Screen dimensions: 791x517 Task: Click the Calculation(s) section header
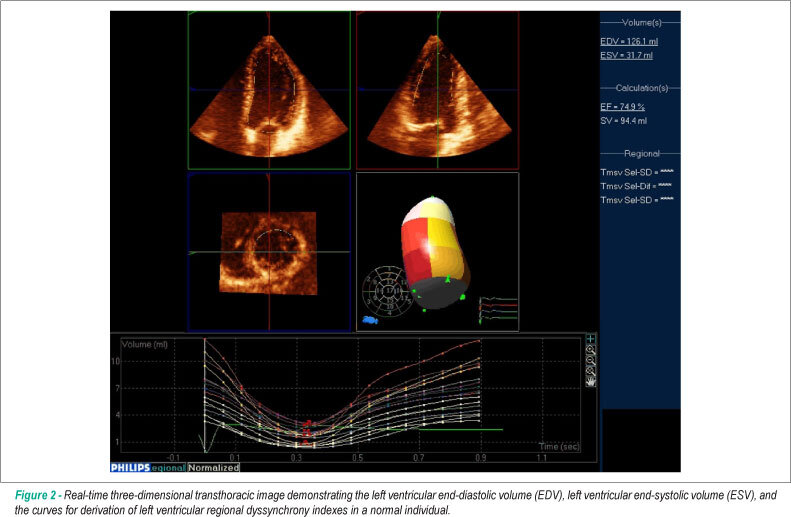point(641,88)
